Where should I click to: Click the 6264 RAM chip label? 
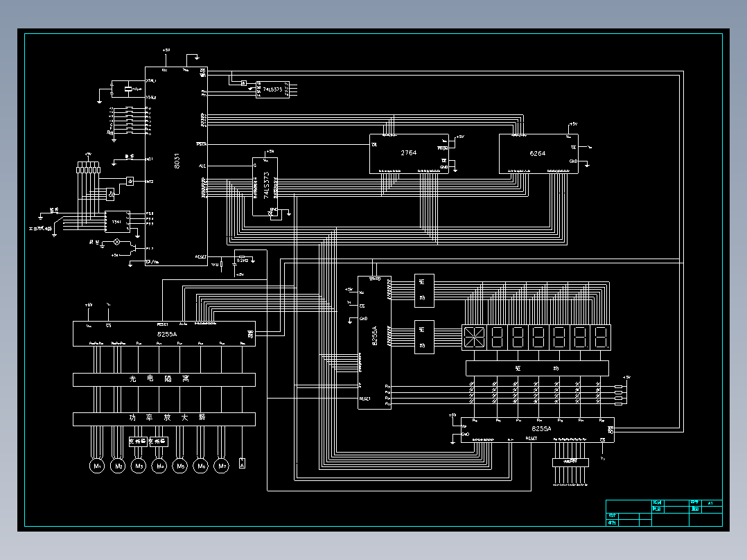[x=538, y=153]
